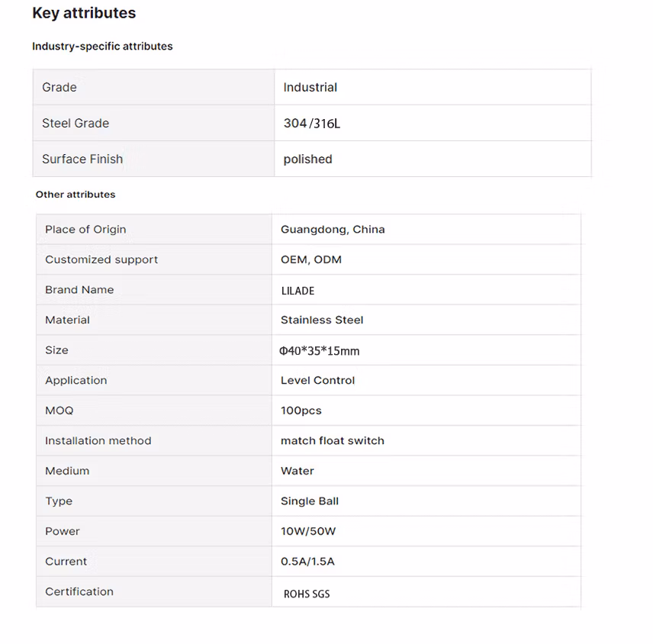Click the Surface Finish label
Image resolution: width=653 pixels, height=644 pixels.
82,159
